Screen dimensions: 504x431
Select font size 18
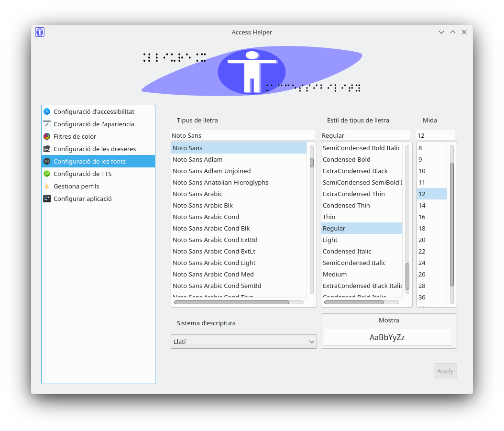(422, 228)
